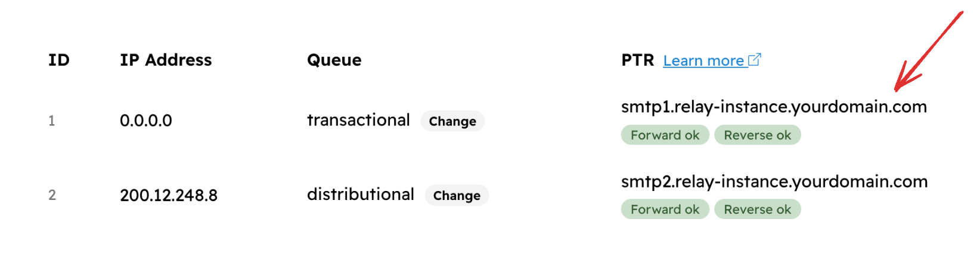Click Forward ok badge under smtp1 hostname
Screen dimensions: 980x271
(x=665, y=135)
